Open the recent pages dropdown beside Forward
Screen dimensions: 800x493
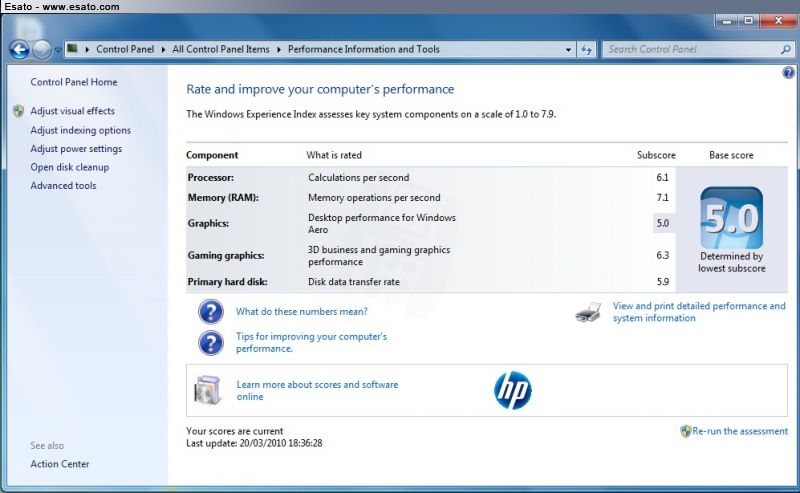[58, 50]
